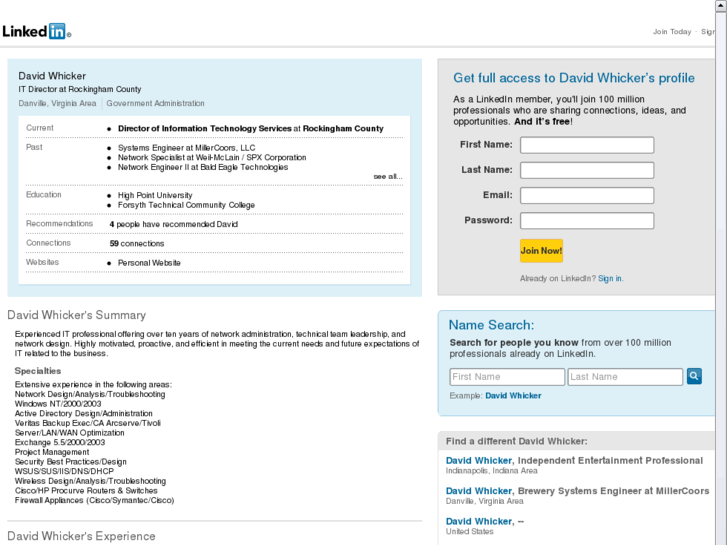
Task: Click the Name Search: heading
Action: tap(491, 325)
